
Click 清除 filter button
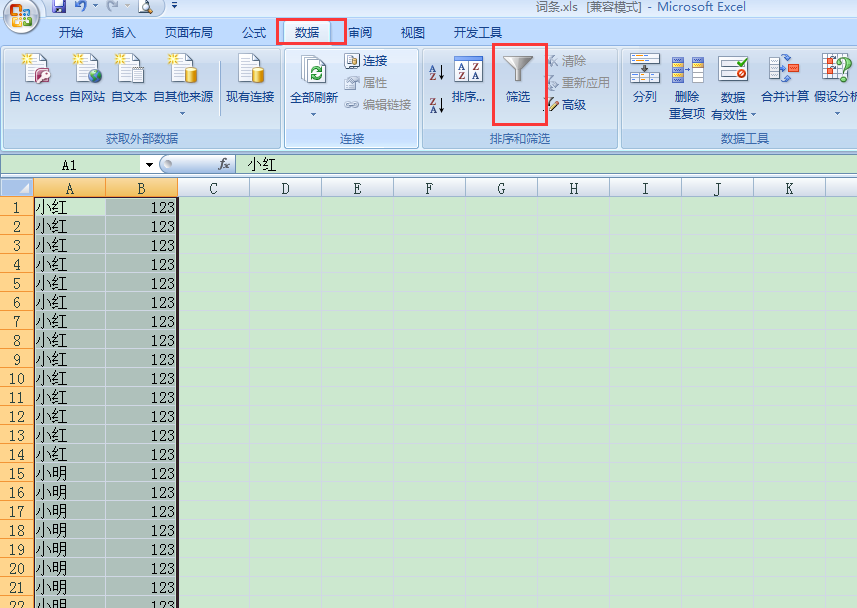pos(567,61)
